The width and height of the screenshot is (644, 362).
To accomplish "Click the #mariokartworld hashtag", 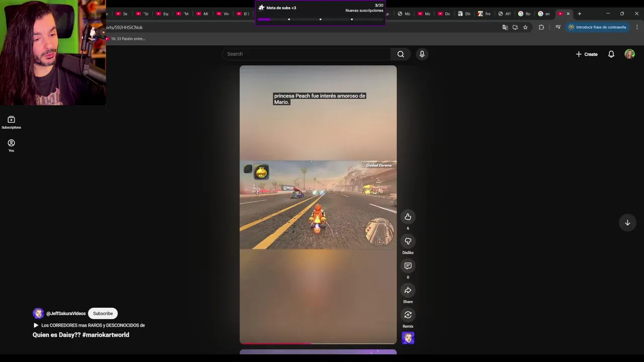I will [106, 335].
